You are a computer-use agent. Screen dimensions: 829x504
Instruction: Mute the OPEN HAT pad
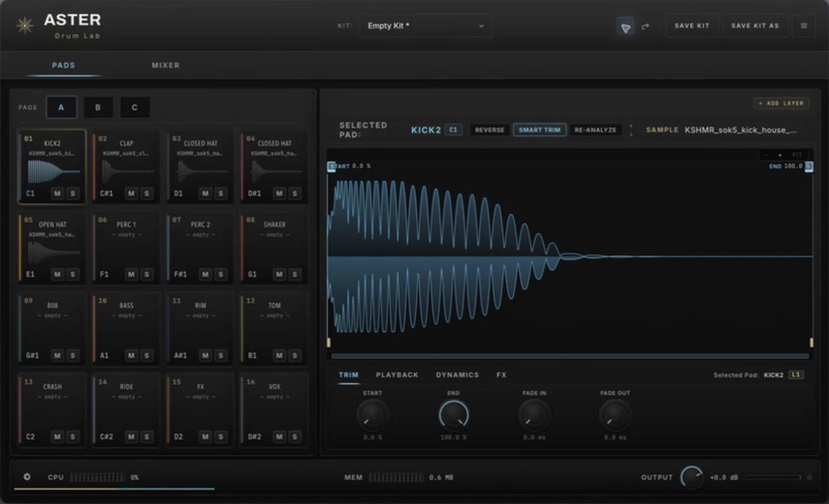(57, 274)
